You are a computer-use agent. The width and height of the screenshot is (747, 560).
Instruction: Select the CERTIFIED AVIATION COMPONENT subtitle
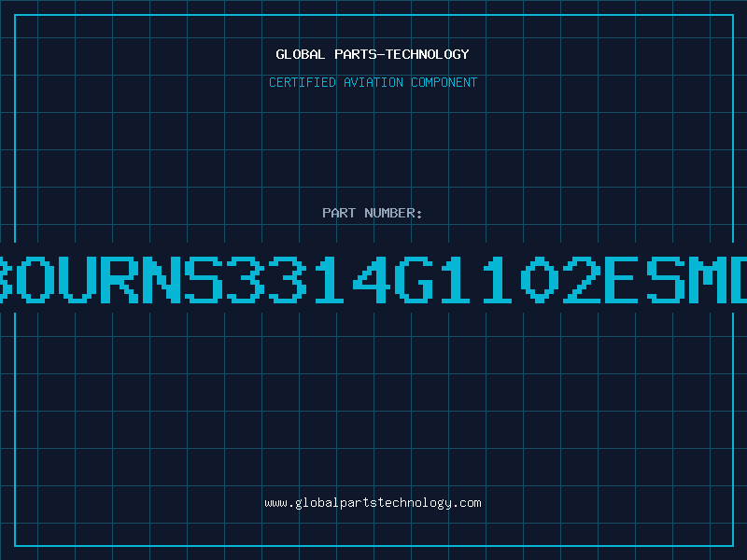click(x=373, y=82)
